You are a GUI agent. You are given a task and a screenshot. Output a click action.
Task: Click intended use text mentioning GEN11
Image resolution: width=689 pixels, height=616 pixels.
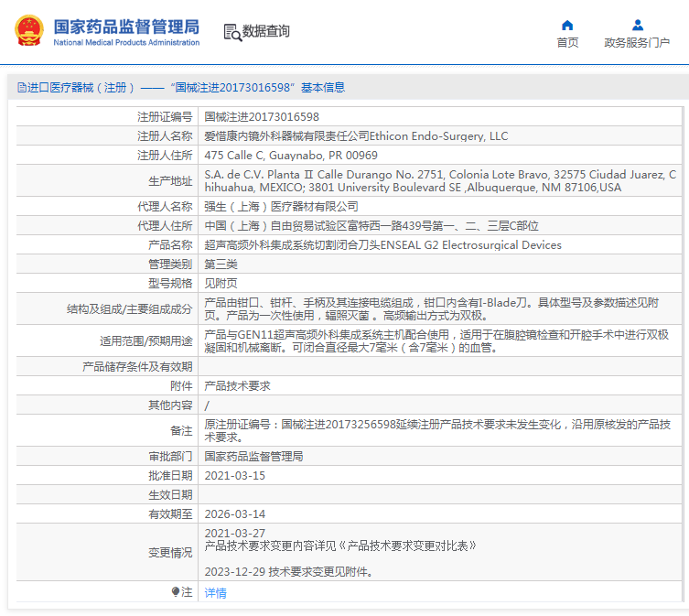(x=436, y=341)
